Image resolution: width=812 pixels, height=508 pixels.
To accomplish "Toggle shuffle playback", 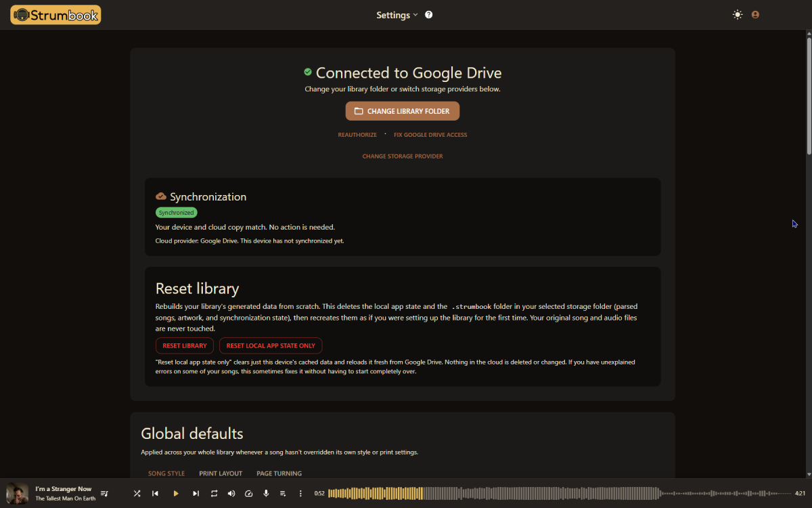I will 137,494.
